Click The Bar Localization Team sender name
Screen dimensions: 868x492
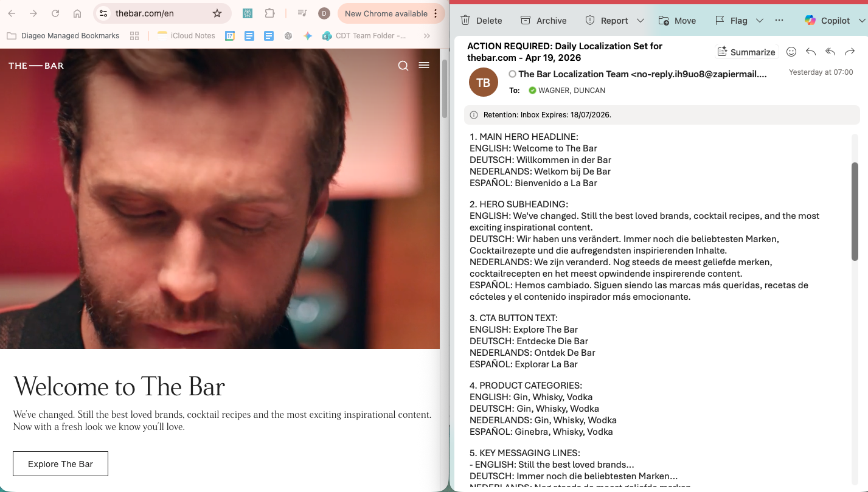[642, 74]
